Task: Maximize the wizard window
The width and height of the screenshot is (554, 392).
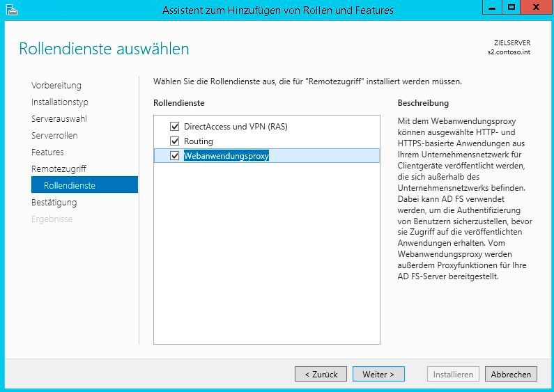Action: [511, 7]
